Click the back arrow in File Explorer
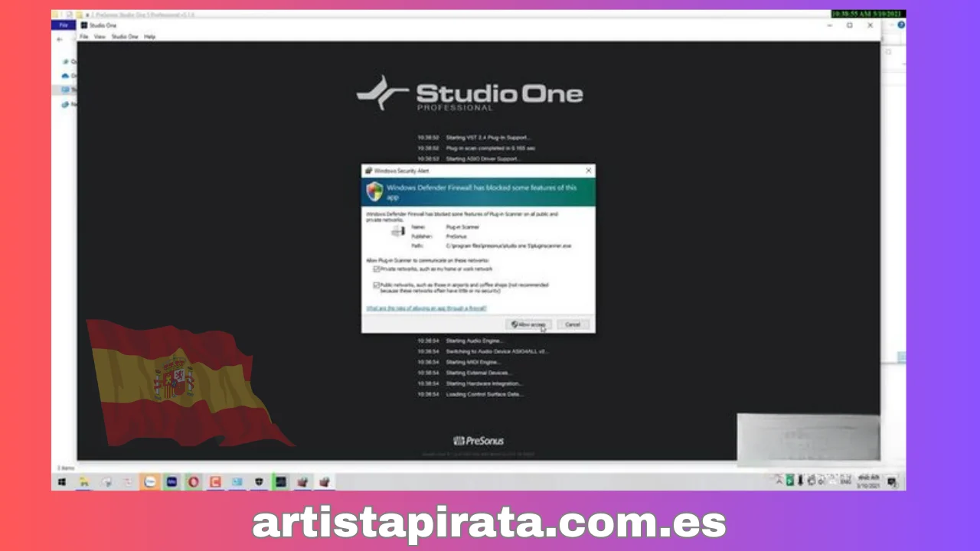The width and height of the screenshot is (980, 551). (60, 39)
